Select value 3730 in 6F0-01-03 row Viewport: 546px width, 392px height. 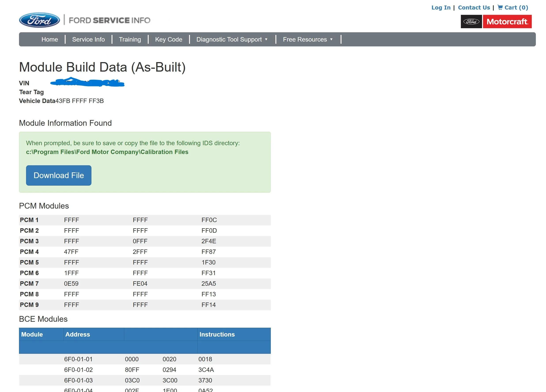tap(205, 380)
